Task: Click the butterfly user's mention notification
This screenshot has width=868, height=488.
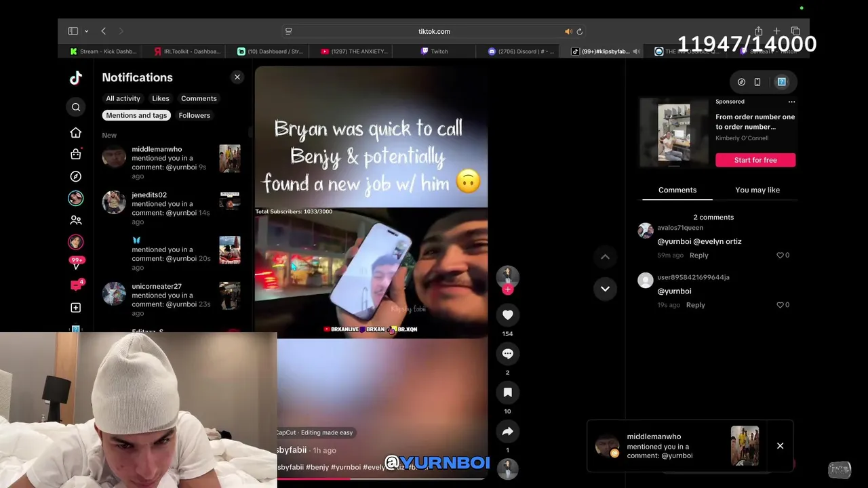Action: tap(172, 253)
